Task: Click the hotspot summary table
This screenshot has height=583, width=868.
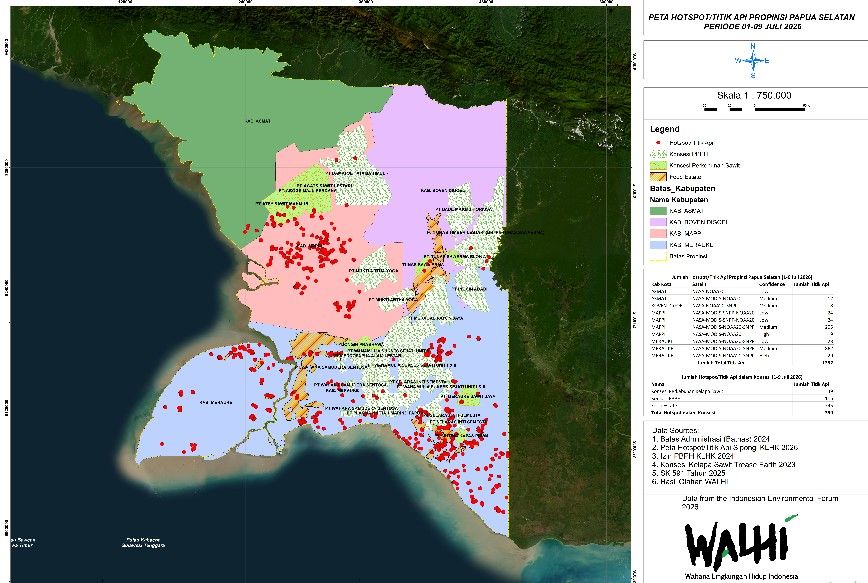Action: [x=742, y=319]
